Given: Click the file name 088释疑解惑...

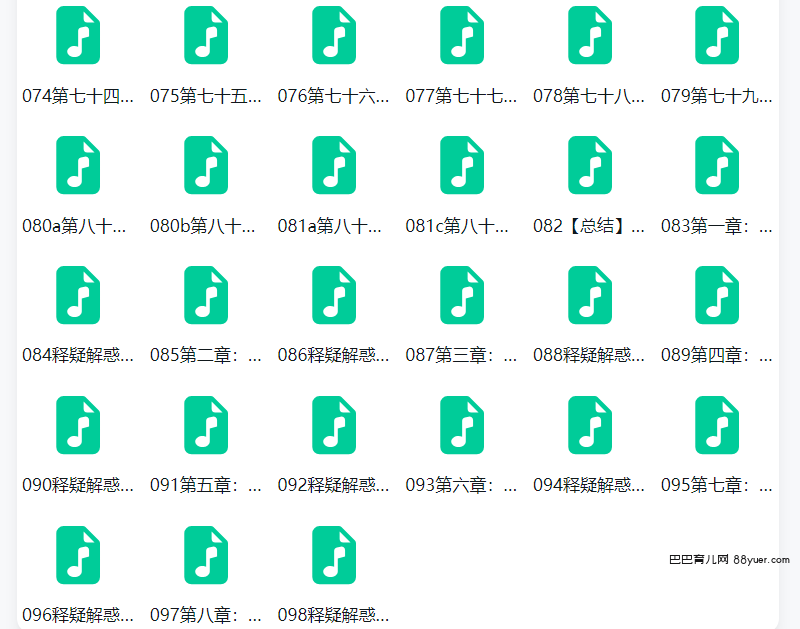Looking at the screenshot, I should 589,356.
